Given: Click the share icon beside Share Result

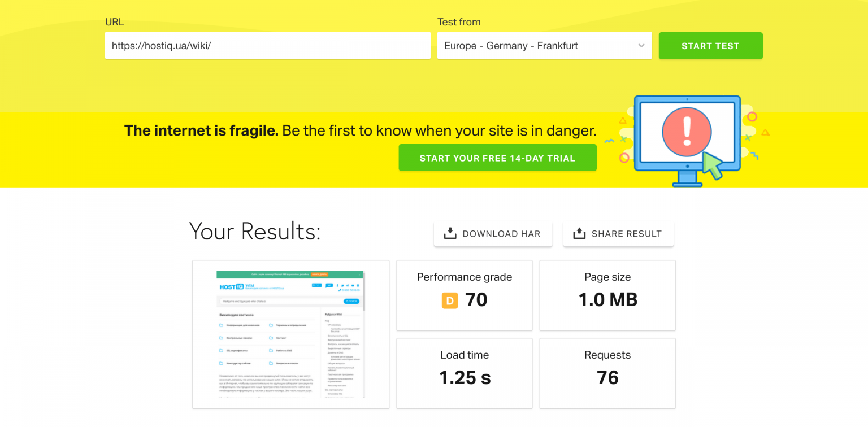Looking at the screenshot, I should click(x=579, y=233).
